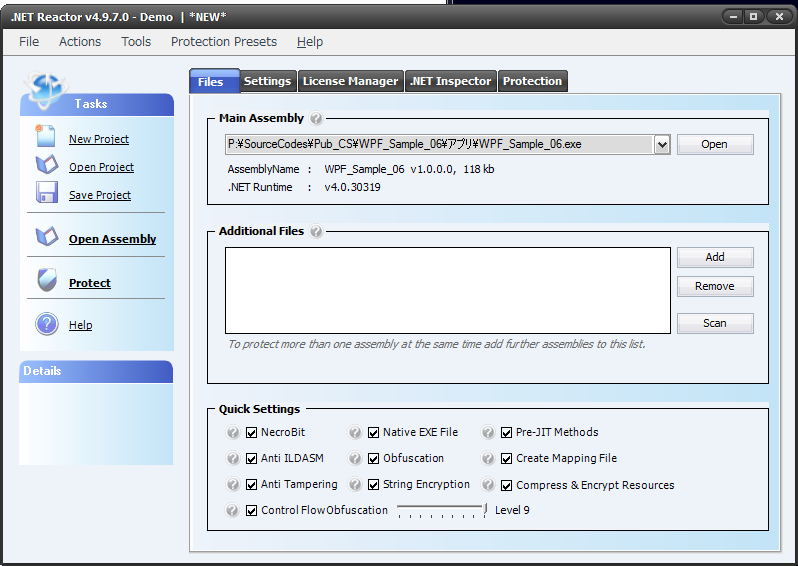Image resolution: width=798 pixels, height=566 pixels.
Task: Click help icon beside Compress & Encrypt Resources
Action: 488,484
